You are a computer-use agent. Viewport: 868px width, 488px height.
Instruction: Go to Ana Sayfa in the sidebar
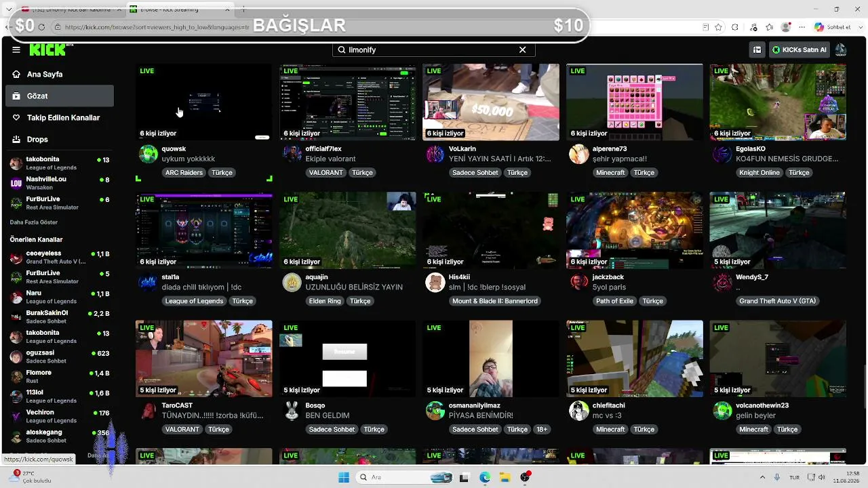pos(60,74)
